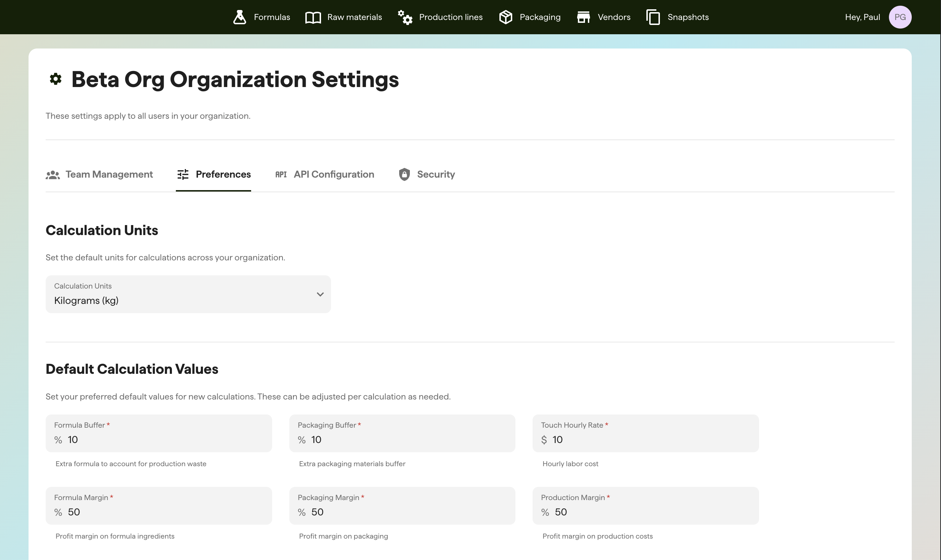Click the Team Management people icon
This screenshot has width=941, height=560.
pos(53,174)
